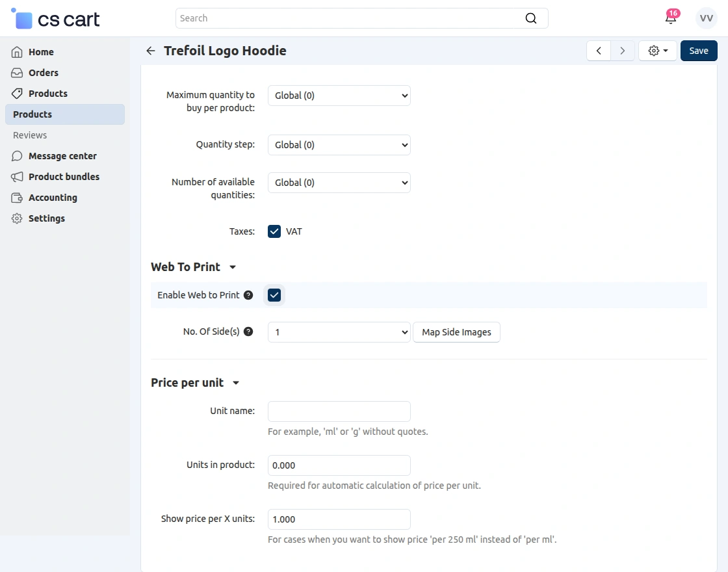Screen dimensions: 728x572
Task: Click the Settings gear in the sidebar
Action: [17, 218]
